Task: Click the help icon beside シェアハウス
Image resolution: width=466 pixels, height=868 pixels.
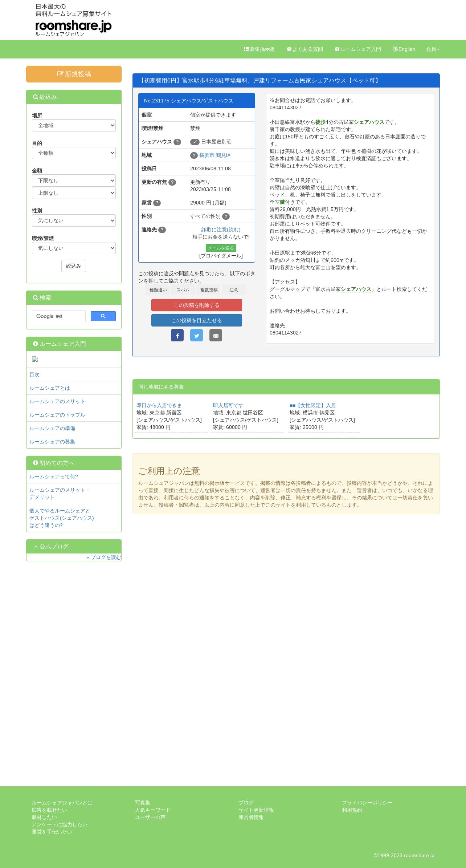Action: (177, 142)
